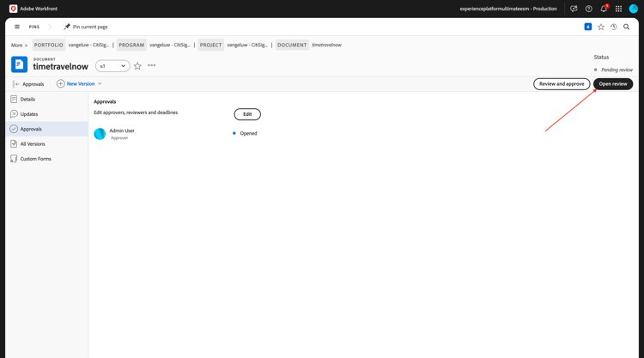Click the Opened status text
644x358 pixels.
pos(248,133)
